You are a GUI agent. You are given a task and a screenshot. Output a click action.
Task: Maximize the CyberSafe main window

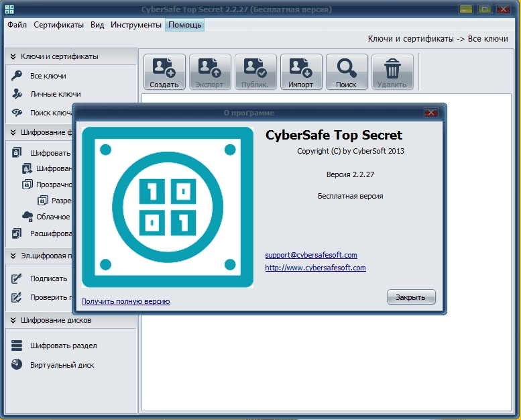coord(485,9)
